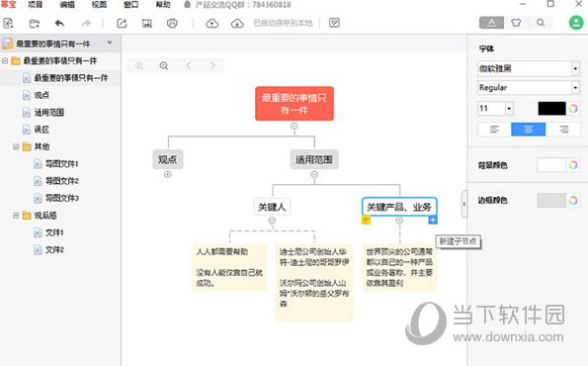Open the 窗口 menu
The height and width of the screenshot is (366, 588).
(x=130, y=5)
